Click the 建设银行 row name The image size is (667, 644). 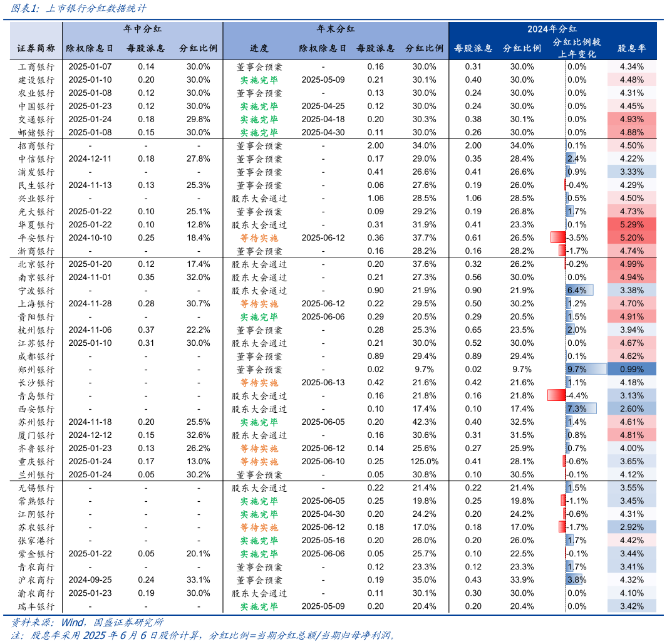36,80
